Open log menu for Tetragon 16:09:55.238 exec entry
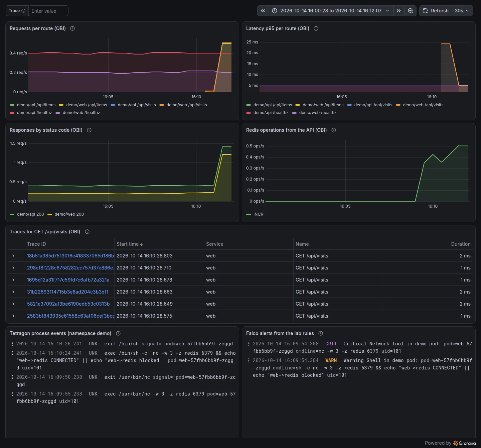 12,394
